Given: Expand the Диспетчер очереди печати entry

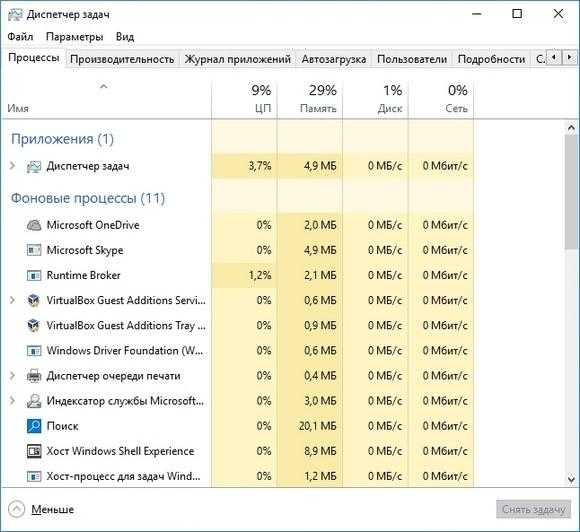Looking at the screenshot, I should (x=13, y=376).
